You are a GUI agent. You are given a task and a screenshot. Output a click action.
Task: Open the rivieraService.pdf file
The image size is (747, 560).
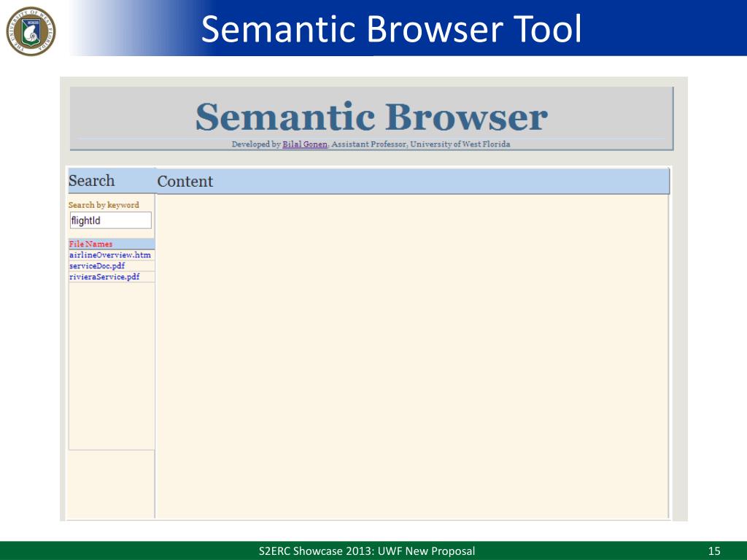[104, 277]
